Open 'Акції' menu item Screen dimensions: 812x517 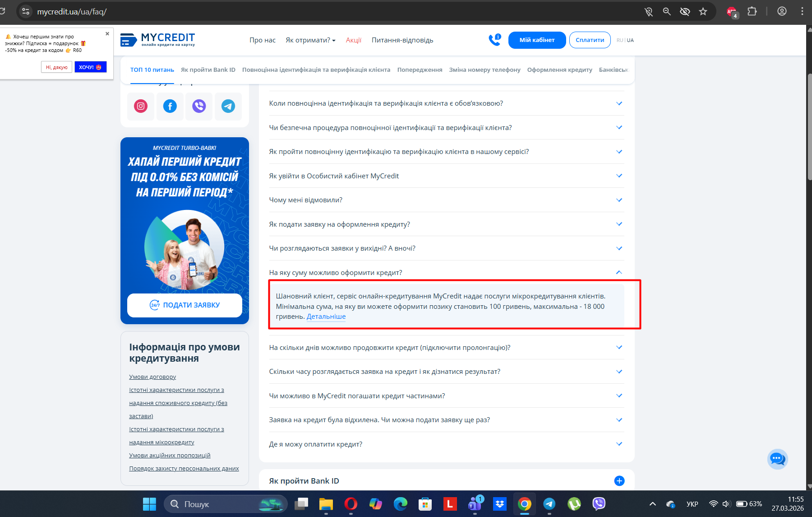point(354,40)
